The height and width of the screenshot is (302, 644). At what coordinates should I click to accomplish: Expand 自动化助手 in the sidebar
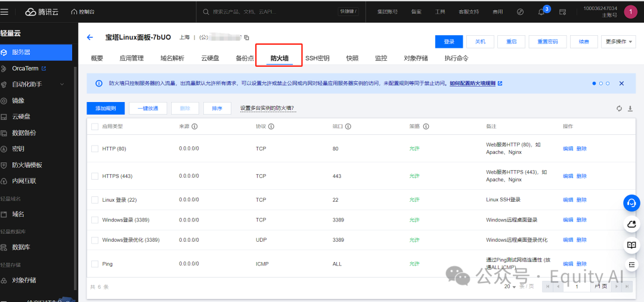pyautogui.click(x=61, y=84)
